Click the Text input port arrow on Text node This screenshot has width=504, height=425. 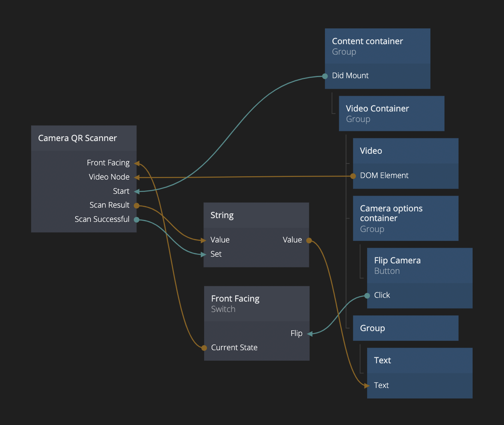367,386
